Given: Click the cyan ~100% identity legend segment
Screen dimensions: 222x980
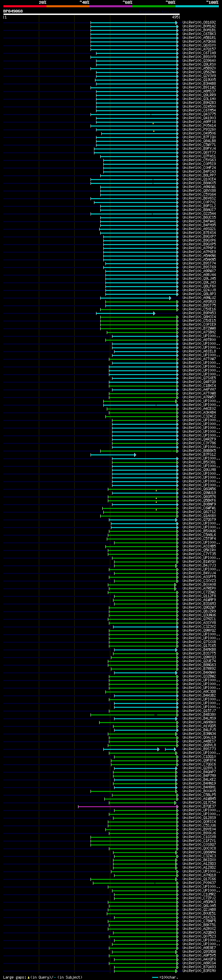Looking at the screenshot, I should click(197, 6).
